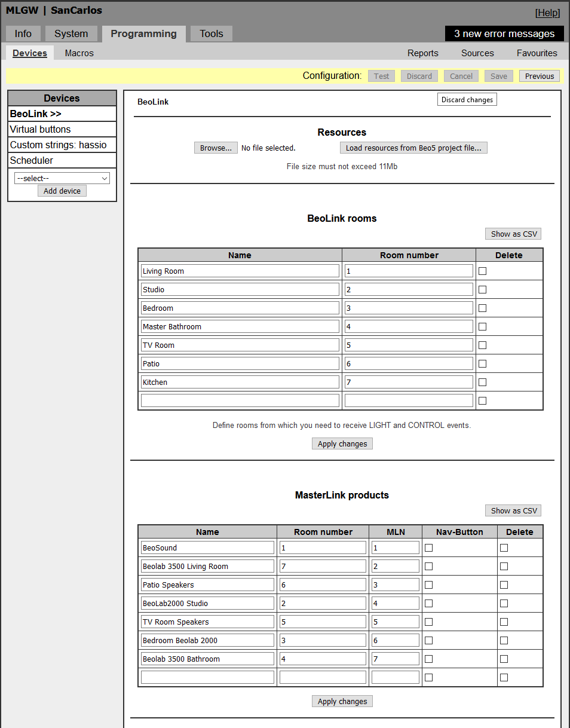The image size is (570, 728).
Task: Click the configuration Test button
Action: tap(382, 76)
